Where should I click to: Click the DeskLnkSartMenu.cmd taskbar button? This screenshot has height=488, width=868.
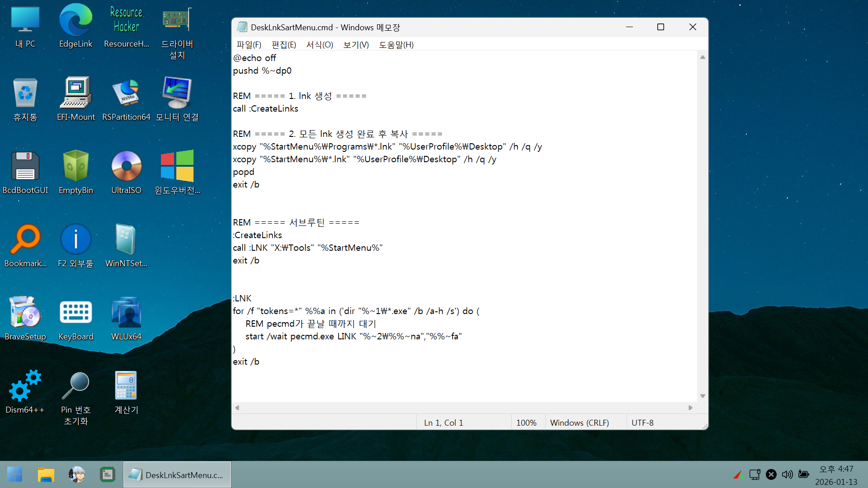(177, 475)
